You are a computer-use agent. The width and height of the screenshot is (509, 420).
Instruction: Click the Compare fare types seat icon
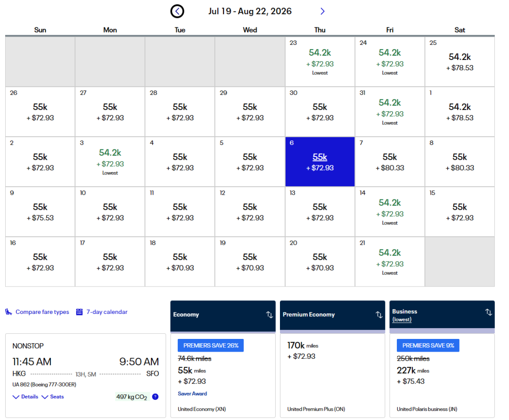coord(8,312)
